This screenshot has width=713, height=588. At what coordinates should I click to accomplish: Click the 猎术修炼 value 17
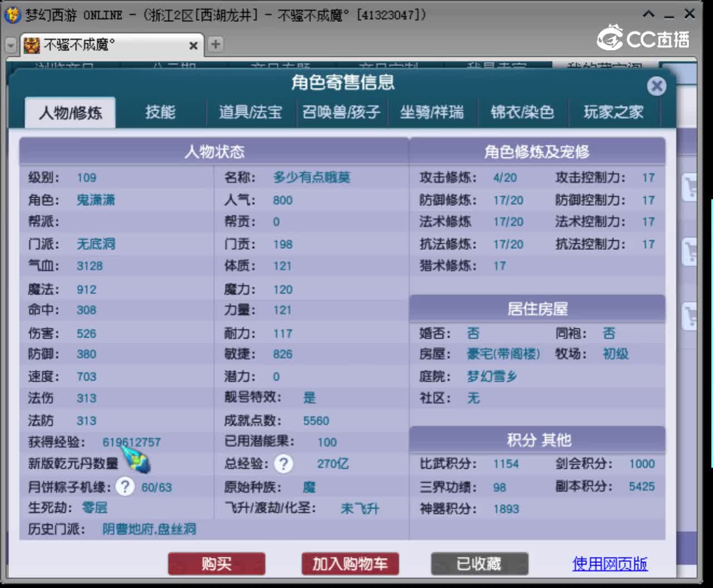click(500, 266)
